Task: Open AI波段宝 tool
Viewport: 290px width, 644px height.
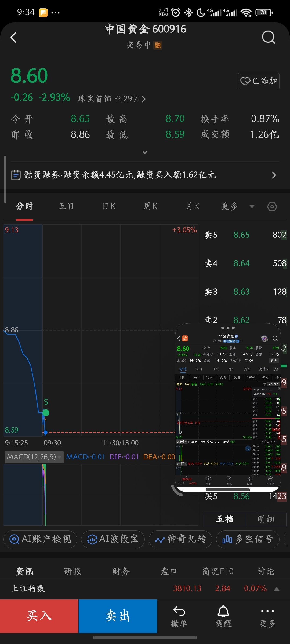Action: click(x=113, y=539)
